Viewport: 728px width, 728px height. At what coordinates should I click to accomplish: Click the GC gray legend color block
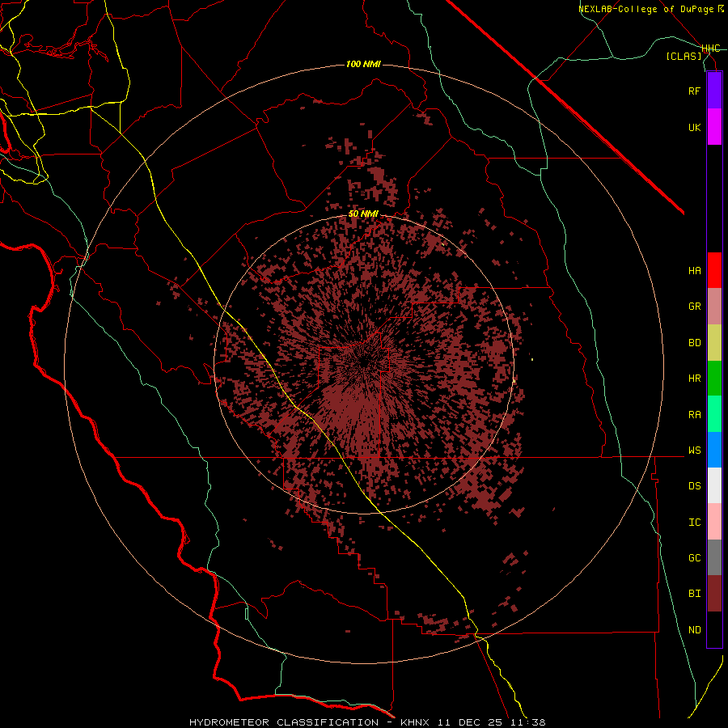tap(714, 557)
